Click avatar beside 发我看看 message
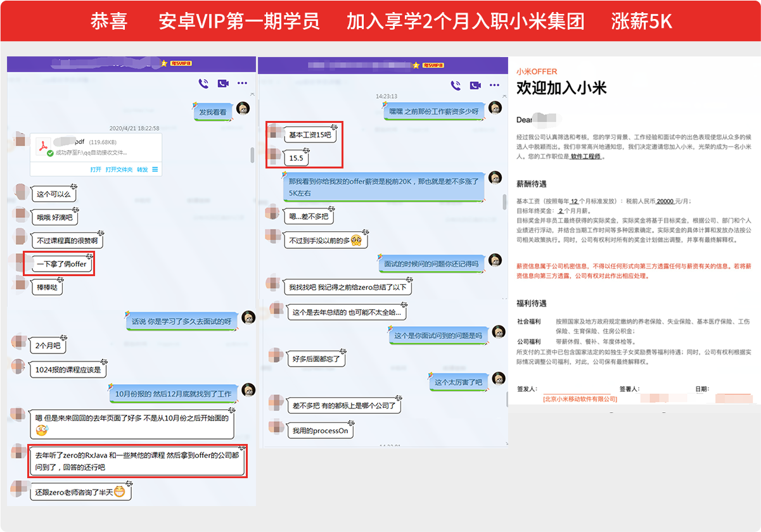This screenshot has height=532, width=761. pos(243,109)
